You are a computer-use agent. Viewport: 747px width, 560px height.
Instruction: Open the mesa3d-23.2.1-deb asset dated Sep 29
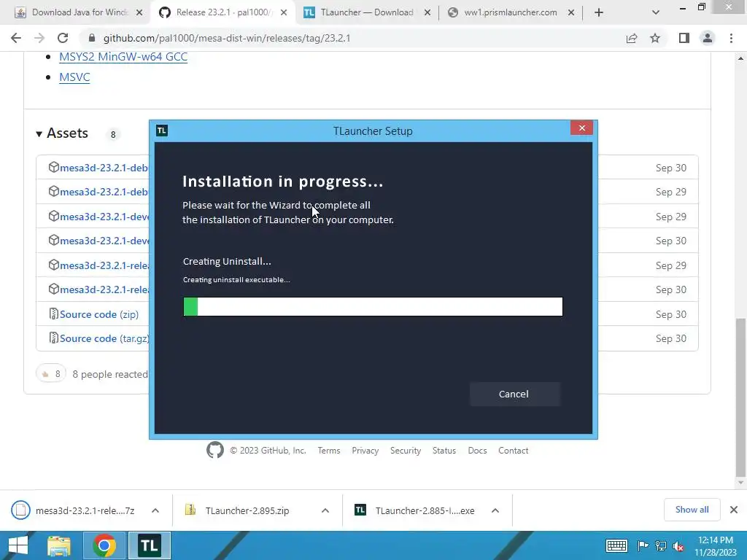pos(104,192)
